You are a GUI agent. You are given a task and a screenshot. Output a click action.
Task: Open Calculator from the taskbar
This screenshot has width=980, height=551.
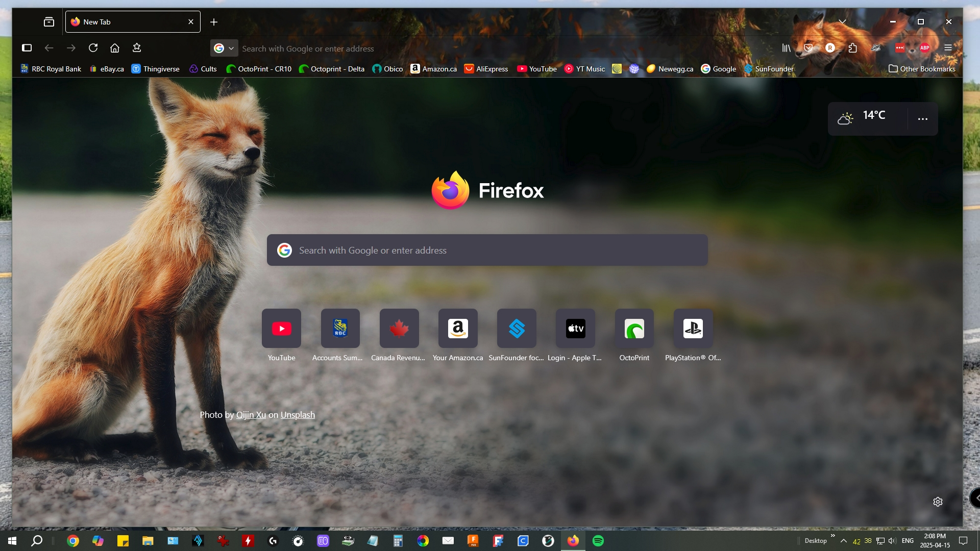coord(398,541)
